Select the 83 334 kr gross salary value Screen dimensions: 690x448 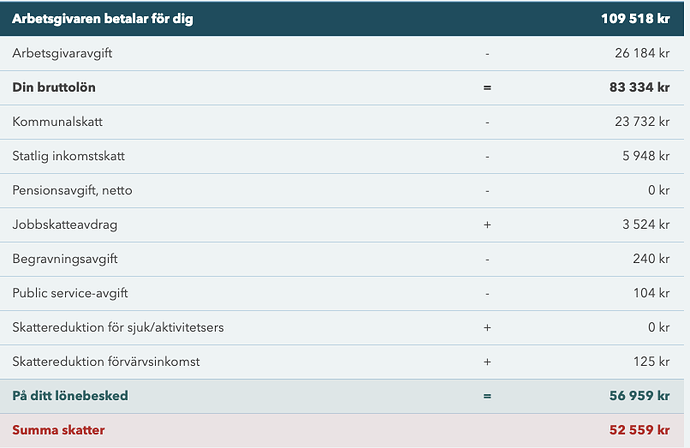point(640,87)
